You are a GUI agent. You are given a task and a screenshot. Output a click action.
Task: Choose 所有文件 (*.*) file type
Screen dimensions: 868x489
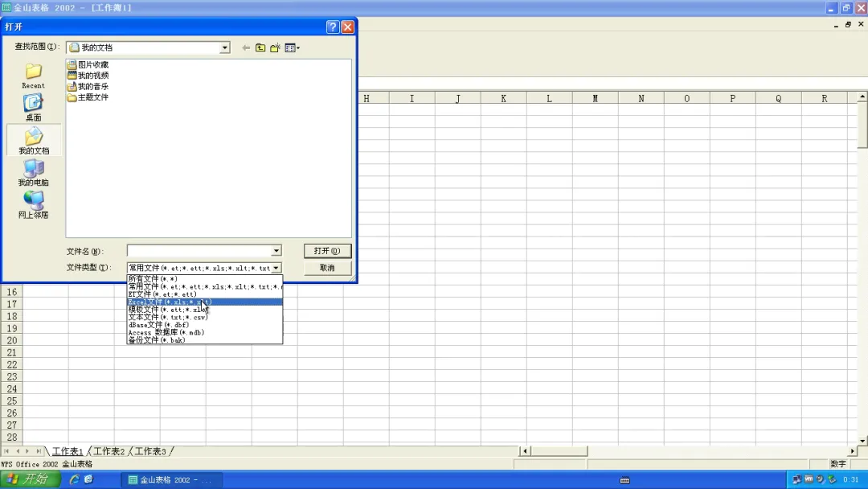tap(205, 278)
